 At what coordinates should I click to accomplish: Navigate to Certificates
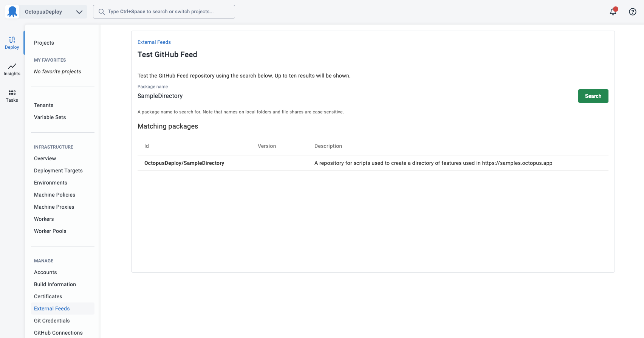48,296
